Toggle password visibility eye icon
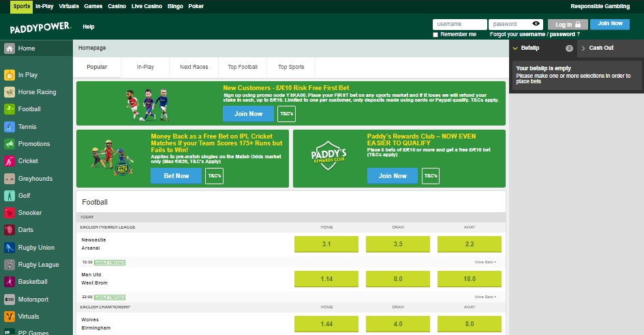This screenshot has width=644, height=335. (536, 24)
